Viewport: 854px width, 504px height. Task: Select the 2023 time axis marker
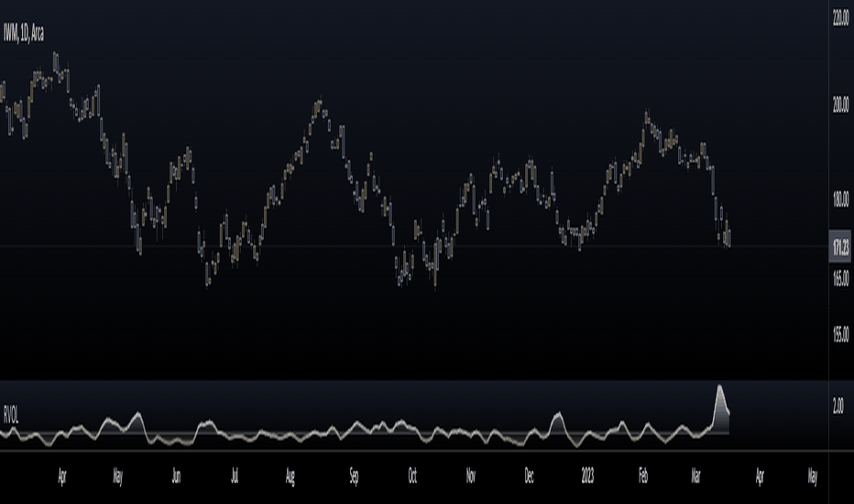tap(587, 477)
